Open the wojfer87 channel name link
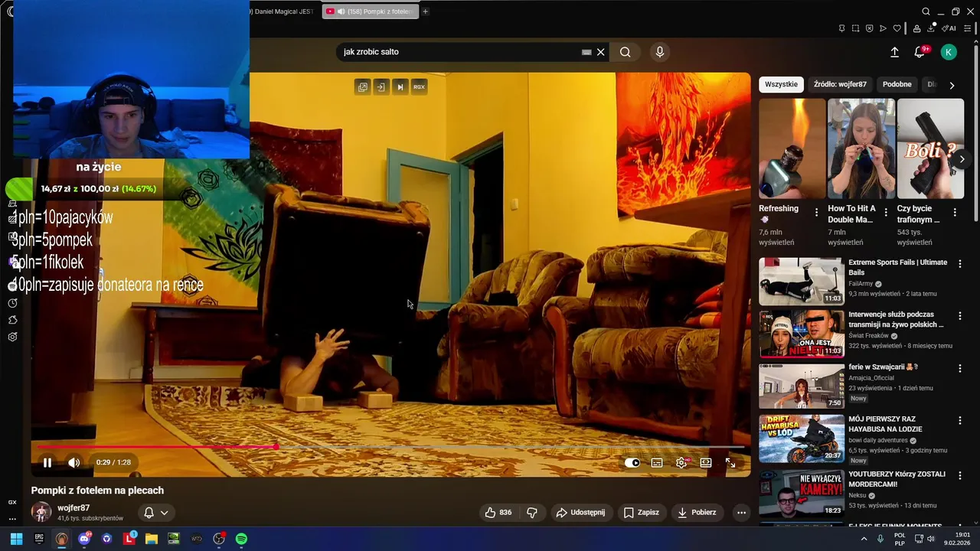The height and width of the screenshot is (551, 980). click(73, 508)
